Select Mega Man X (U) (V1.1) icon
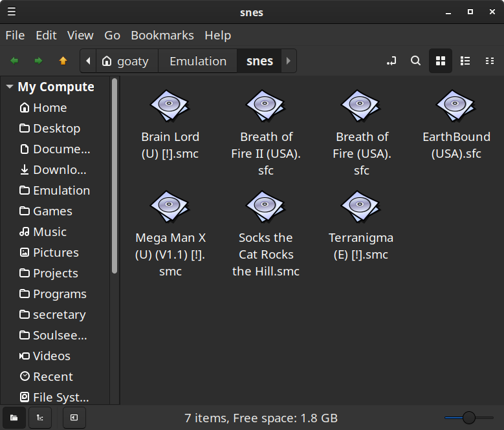Screen dimensions: 504x430 170,206
